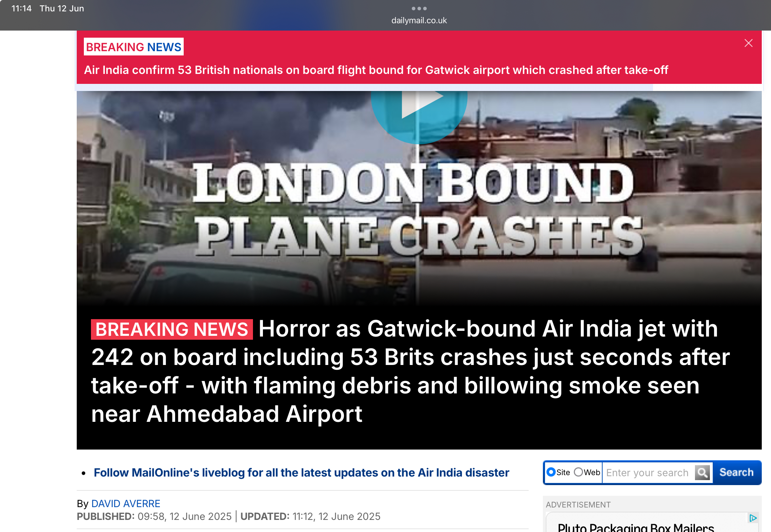This screenshot has width=771, height=532.
Task: Click the updated timestamp of the article
Action: 310,516
